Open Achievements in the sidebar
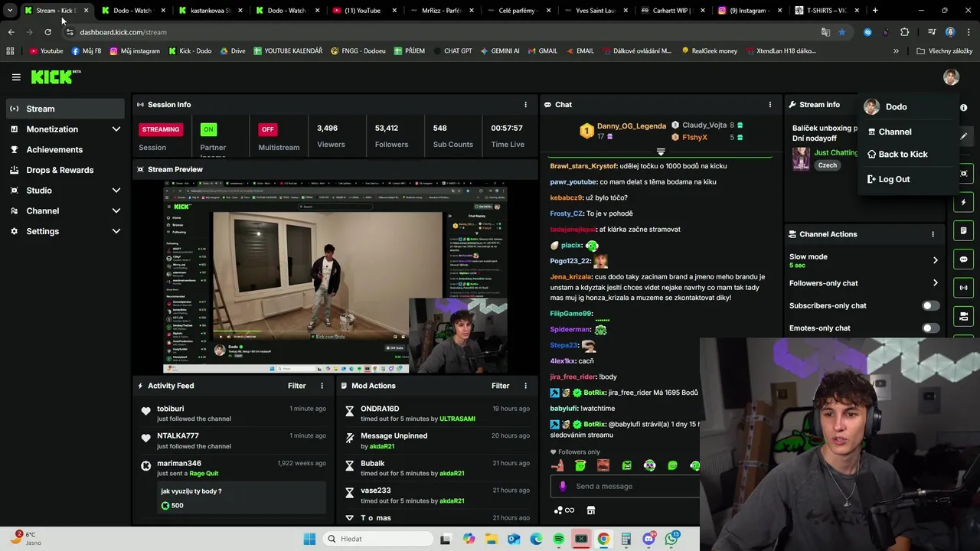Screen dimensions: 980x551 (65, 149)
